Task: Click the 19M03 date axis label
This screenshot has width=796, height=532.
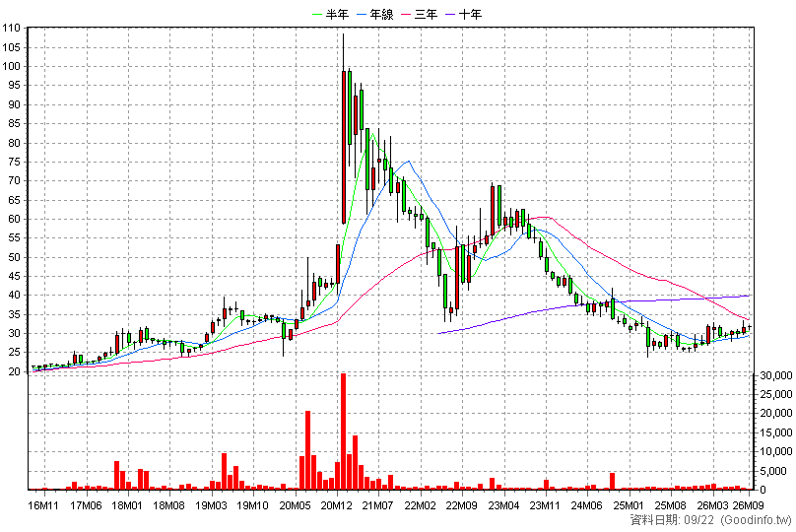Action: [x=211, y=505]
